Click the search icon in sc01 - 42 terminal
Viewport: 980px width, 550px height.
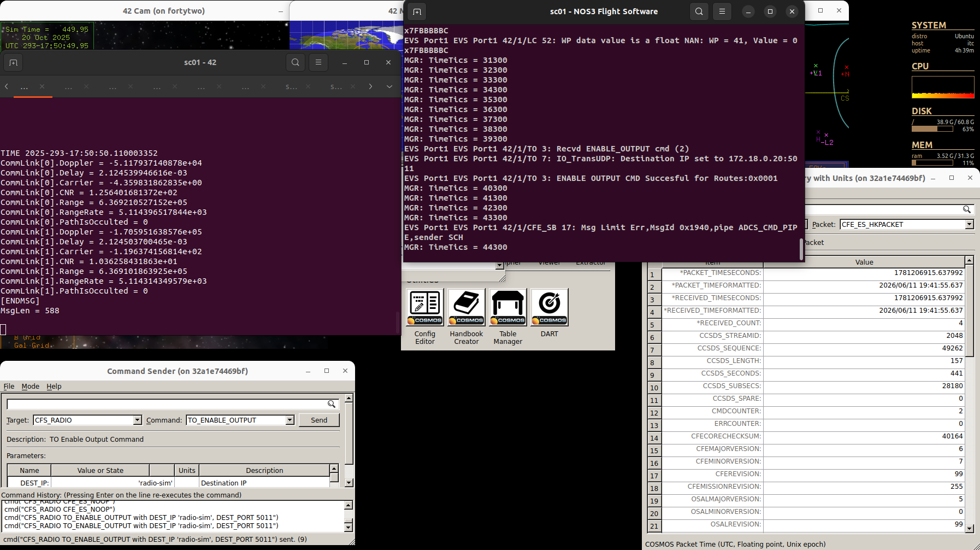[x=296, y=62]
